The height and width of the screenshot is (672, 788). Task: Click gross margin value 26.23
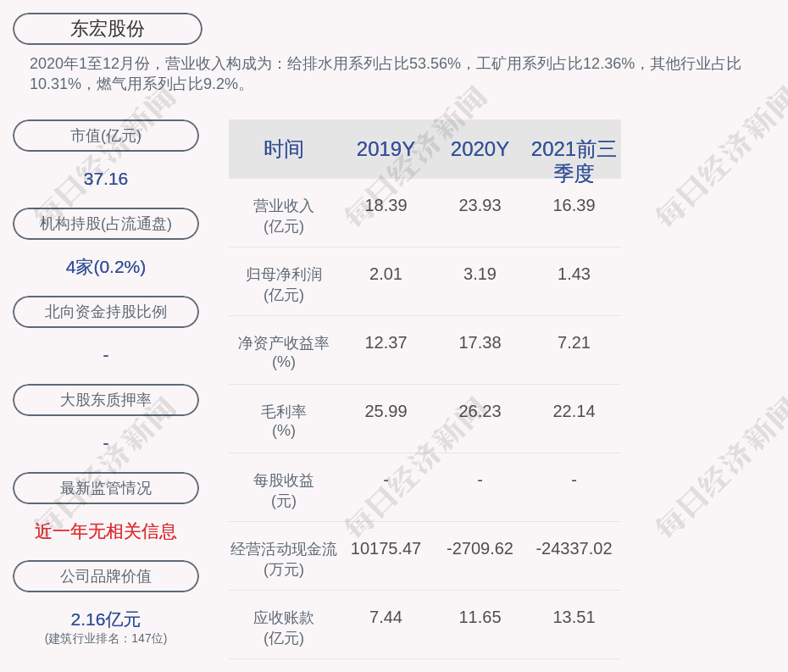pyautogui.click(x=480, y=411)
